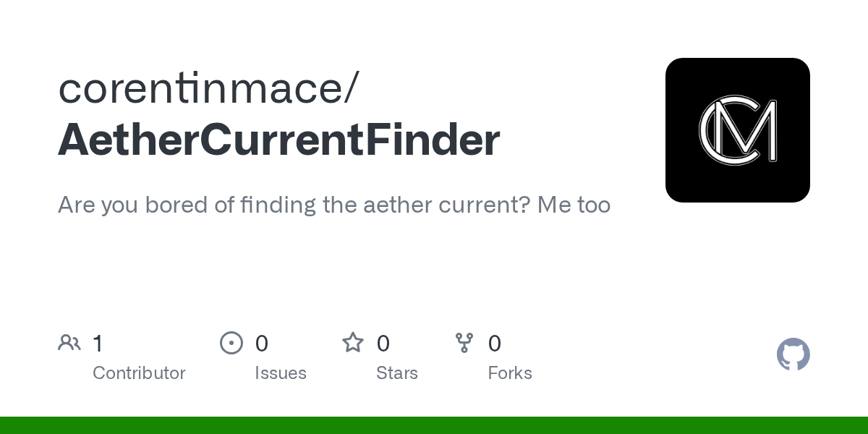Open the CM avatar logo image
Viewport: 868px width, 434px height.
(737, 130)
